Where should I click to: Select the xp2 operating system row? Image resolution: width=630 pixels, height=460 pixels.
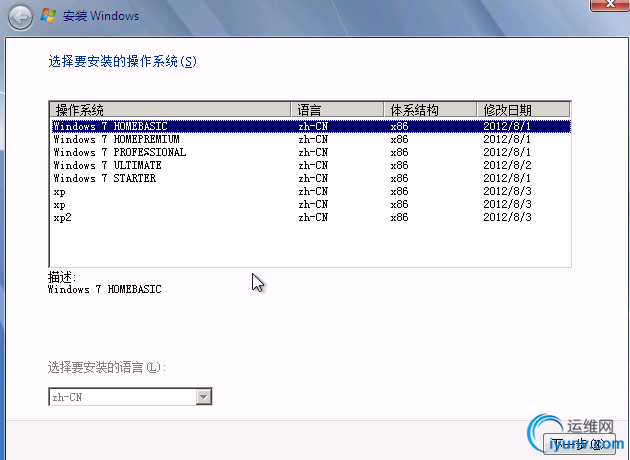311,217
